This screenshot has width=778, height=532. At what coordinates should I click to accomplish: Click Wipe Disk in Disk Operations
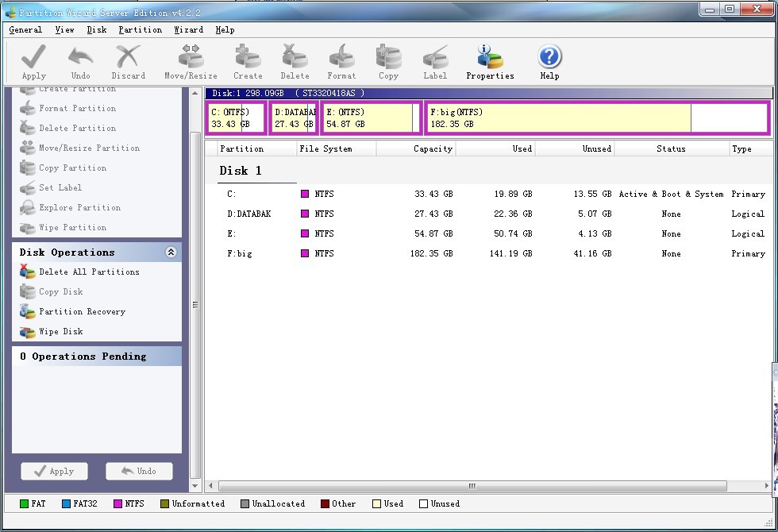coord(52,332)
